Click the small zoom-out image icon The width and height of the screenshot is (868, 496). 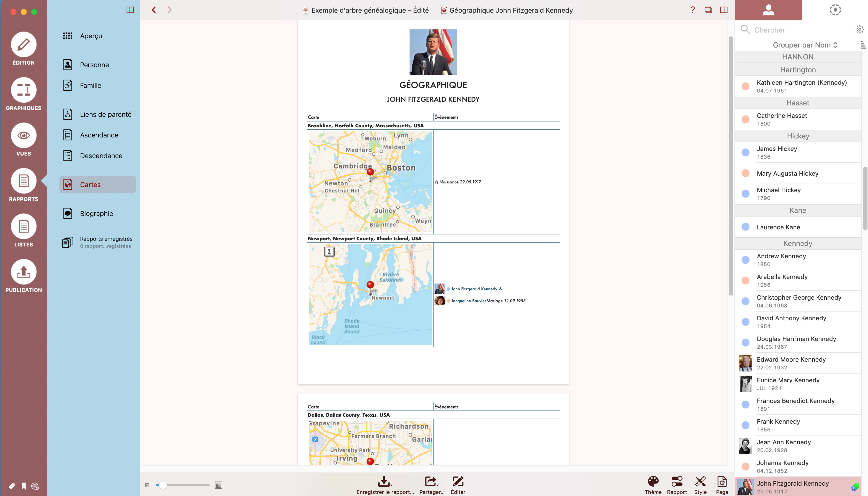click(147, 485)
